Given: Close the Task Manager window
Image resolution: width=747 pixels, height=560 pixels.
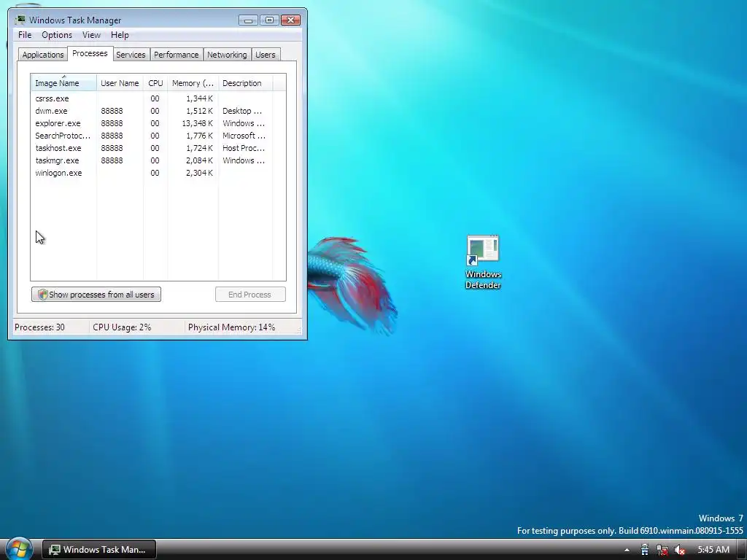Looking at the screenshot, I should (290, 20).
